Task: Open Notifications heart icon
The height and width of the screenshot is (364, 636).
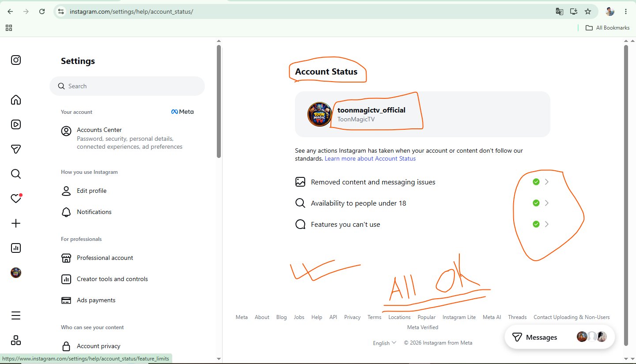Action: pyautogui.click(x=16, y=199)
